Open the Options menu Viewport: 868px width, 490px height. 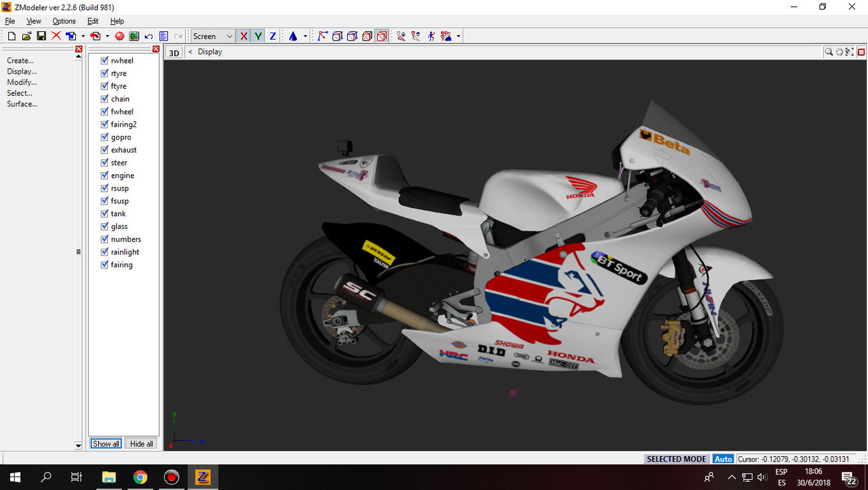(x=64, y=21)
